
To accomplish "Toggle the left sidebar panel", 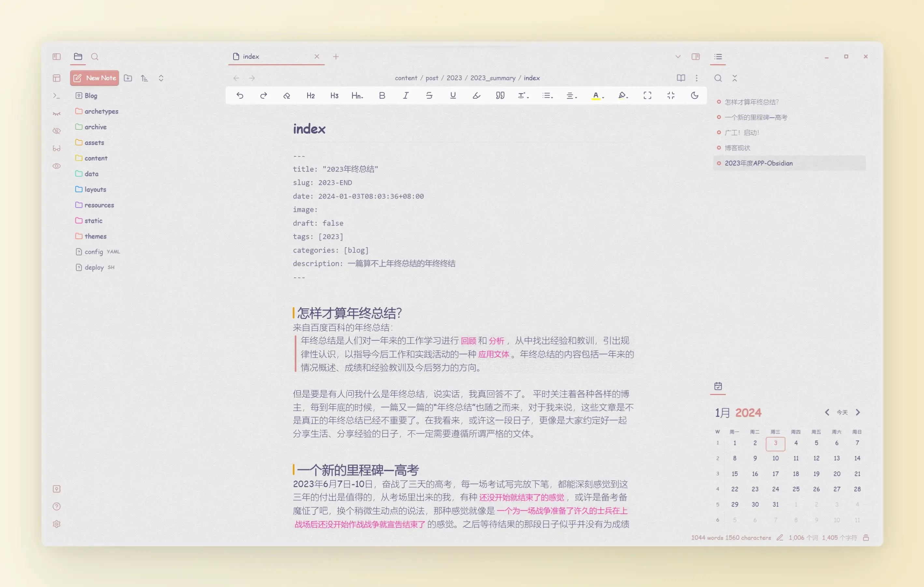I will click(x=56, y=57).
